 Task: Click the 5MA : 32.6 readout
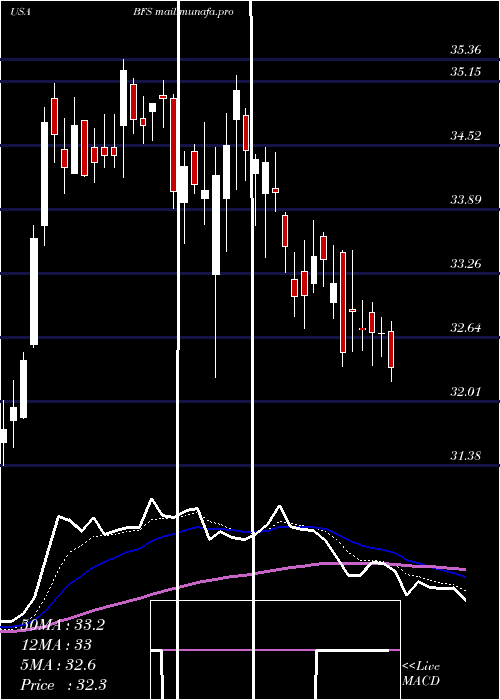coord(58,665)
